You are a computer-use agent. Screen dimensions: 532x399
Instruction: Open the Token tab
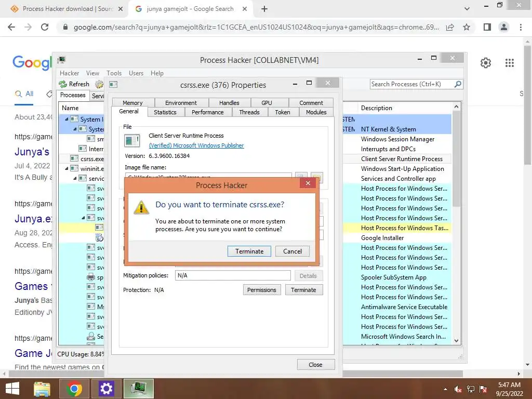tap(283, 112)
